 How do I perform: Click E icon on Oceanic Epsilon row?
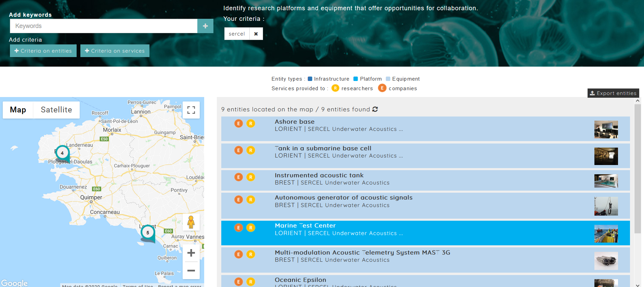pyautogui.click(x=239, y=282)
